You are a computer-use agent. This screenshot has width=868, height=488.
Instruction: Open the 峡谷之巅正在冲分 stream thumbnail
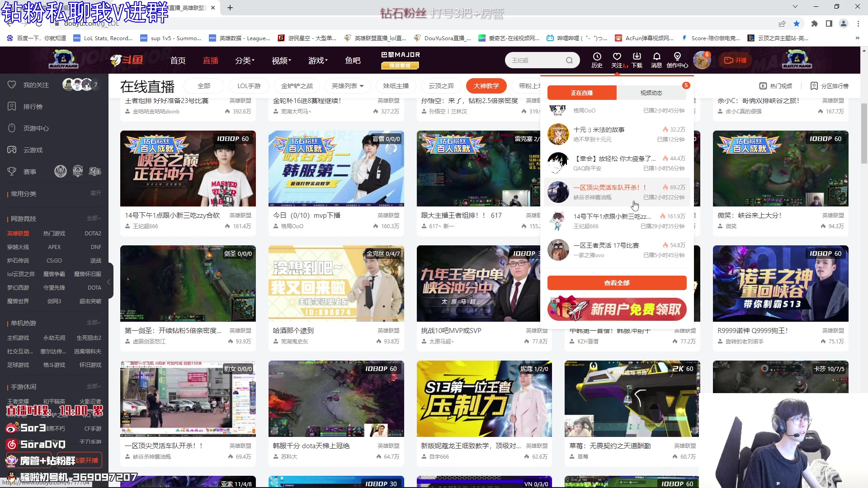188,169
